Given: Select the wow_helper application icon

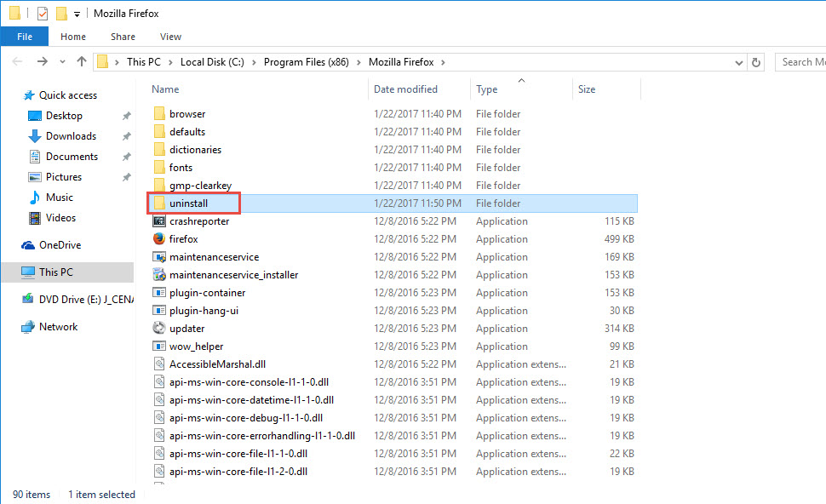Looking at the screenshot, I should coord(159,346).
